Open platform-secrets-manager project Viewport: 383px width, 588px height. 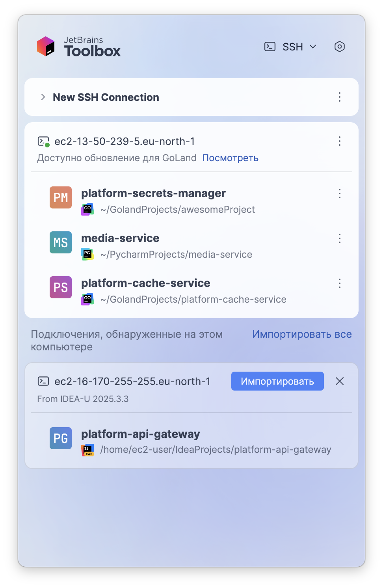click(x=153, y=193)
